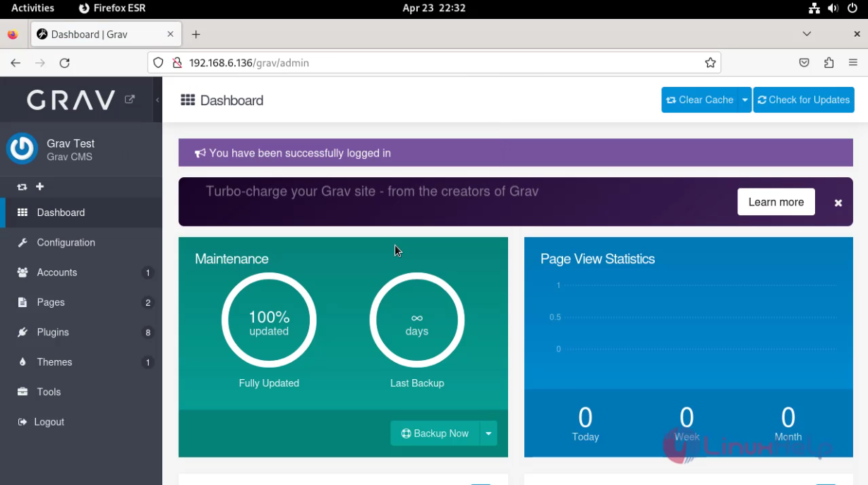Reload the page with the refresh icon
This screenshot has width=868, height=485.
pyautogui.click(x=64, y=63)
